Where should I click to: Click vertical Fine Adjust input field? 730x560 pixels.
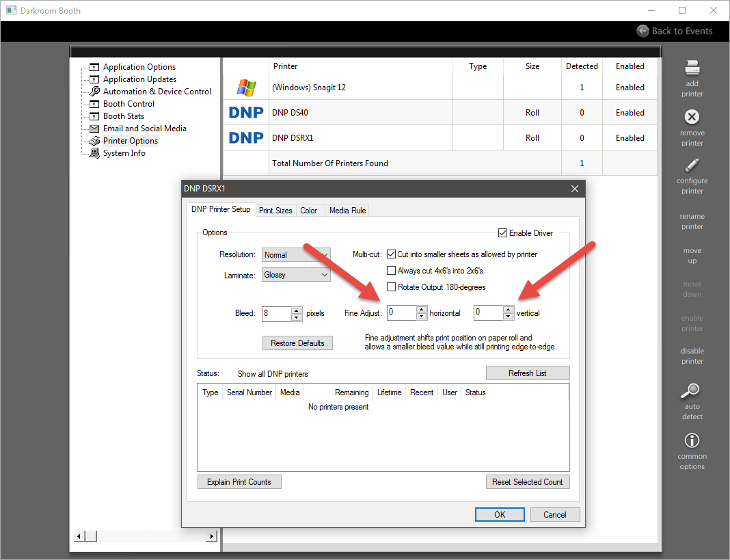(488, 312)
